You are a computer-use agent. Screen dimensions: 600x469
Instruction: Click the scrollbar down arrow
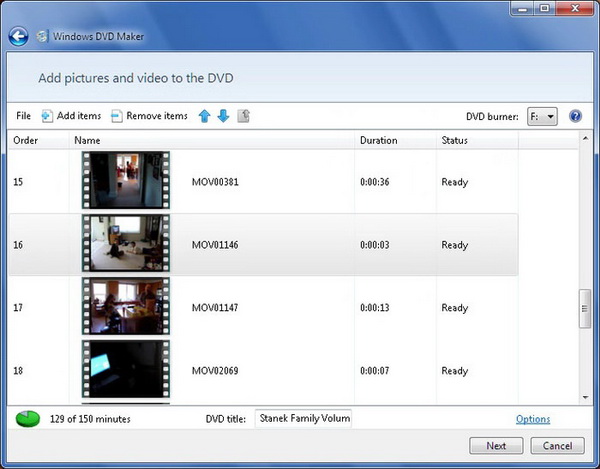point(585,397)
